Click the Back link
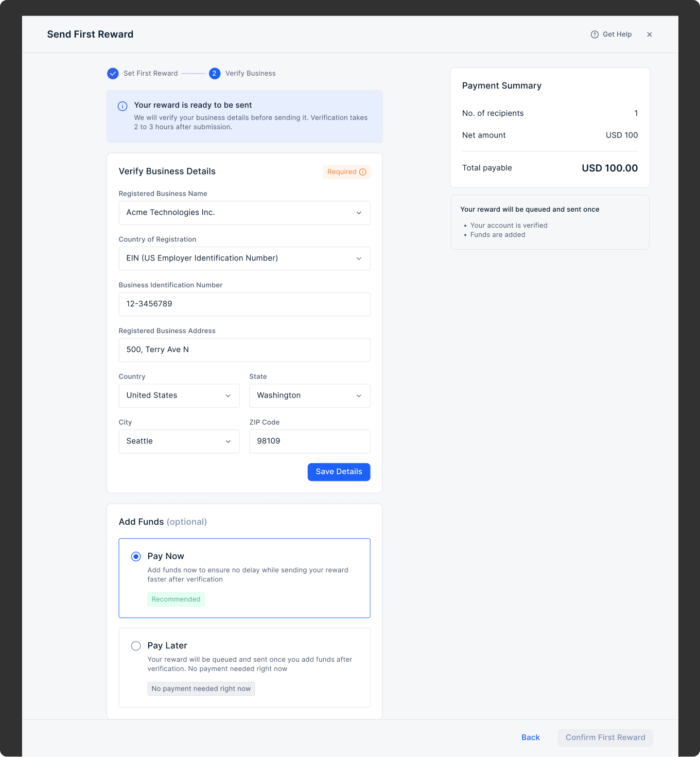700x757 pixels. tap(531, 737)
